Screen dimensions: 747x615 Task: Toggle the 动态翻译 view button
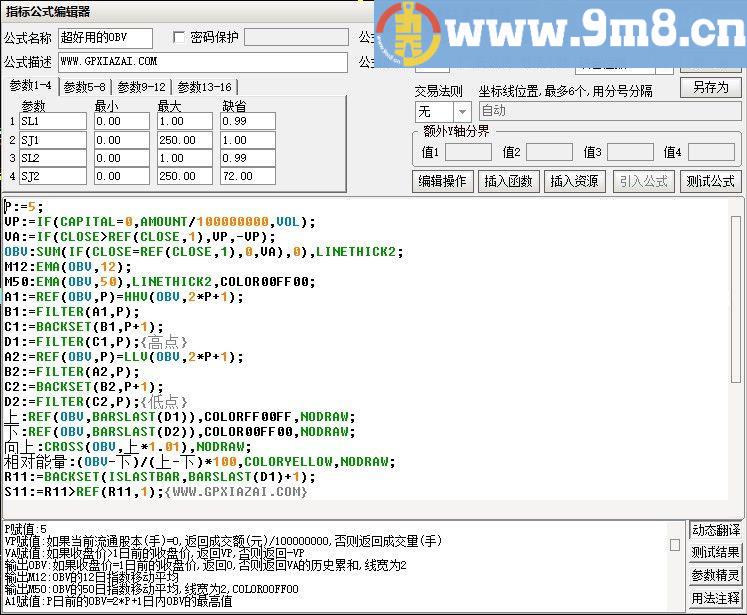click(716, 530)
